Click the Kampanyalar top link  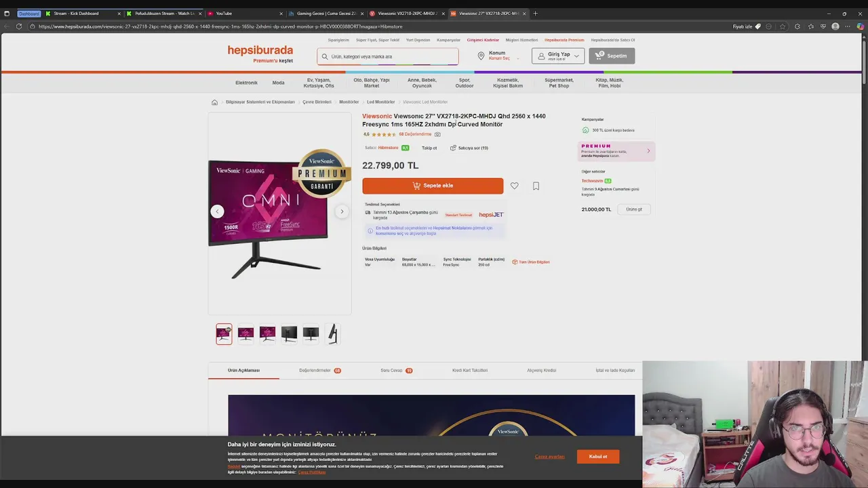[449, 40]
